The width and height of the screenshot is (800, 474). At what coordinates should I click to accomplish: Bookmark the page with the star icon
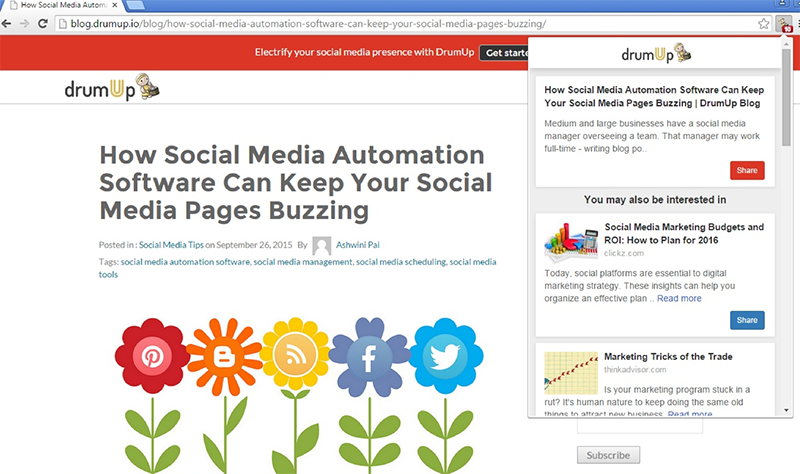tap(763, 23)
